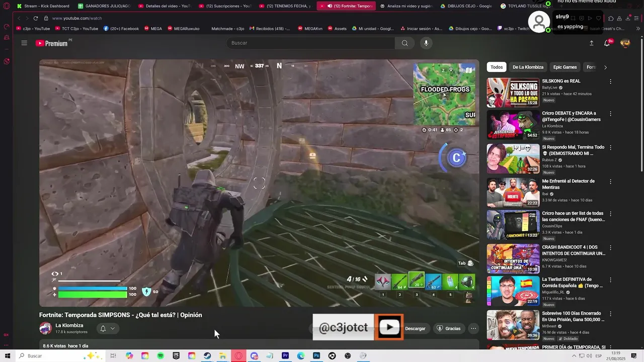The image size is (644, 362).
Task: Open File Explorer from the taskbar
Action: (223, 356)
